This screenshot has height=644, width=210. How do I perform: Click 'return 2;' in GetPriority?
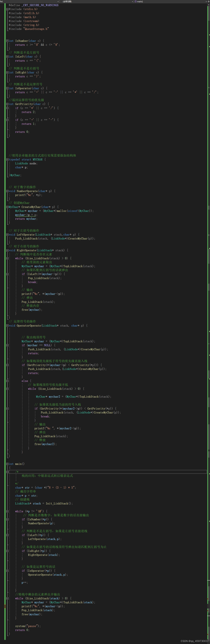tap(29, 112)
